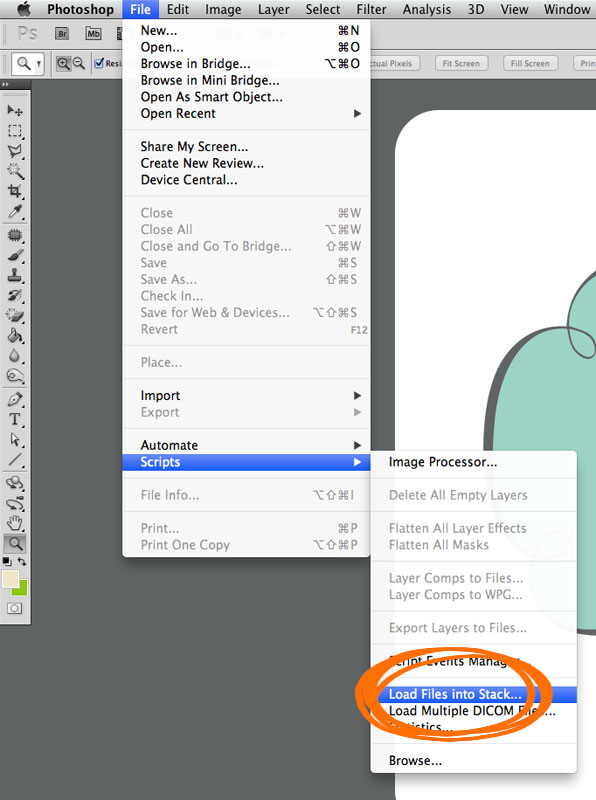Screen dimensions: 596x800
Task: Choose Load Files into Stack script
Action: pyautogui.click(x=474, y=694)
